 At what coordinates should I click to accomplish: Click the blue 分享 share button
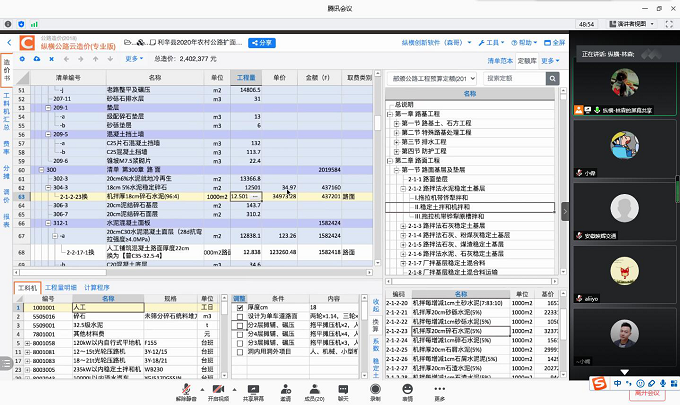coord(262,43)
